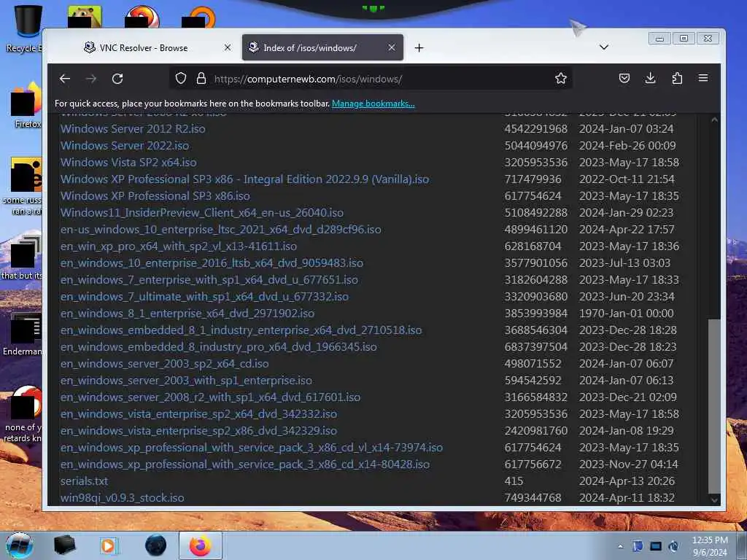Open a new tab with the plus button
The height and width of the screenshot is (560, 747).
(419, 47)
